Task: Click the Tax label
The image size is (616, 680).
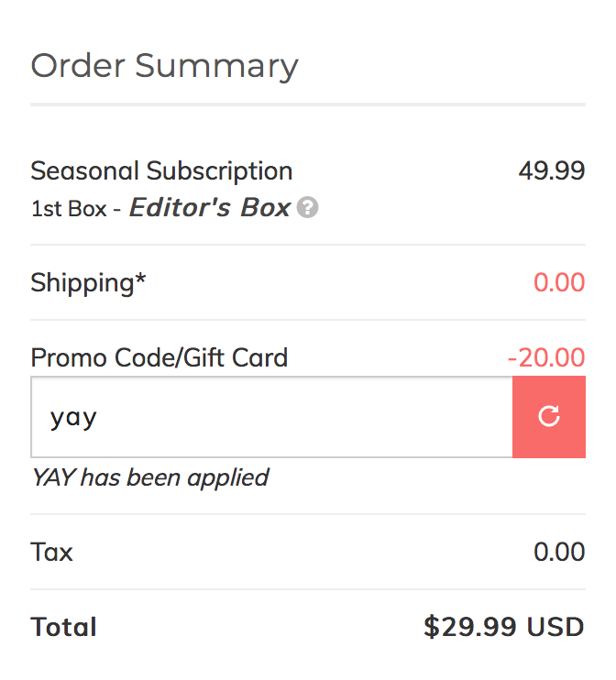Action: 51,552
